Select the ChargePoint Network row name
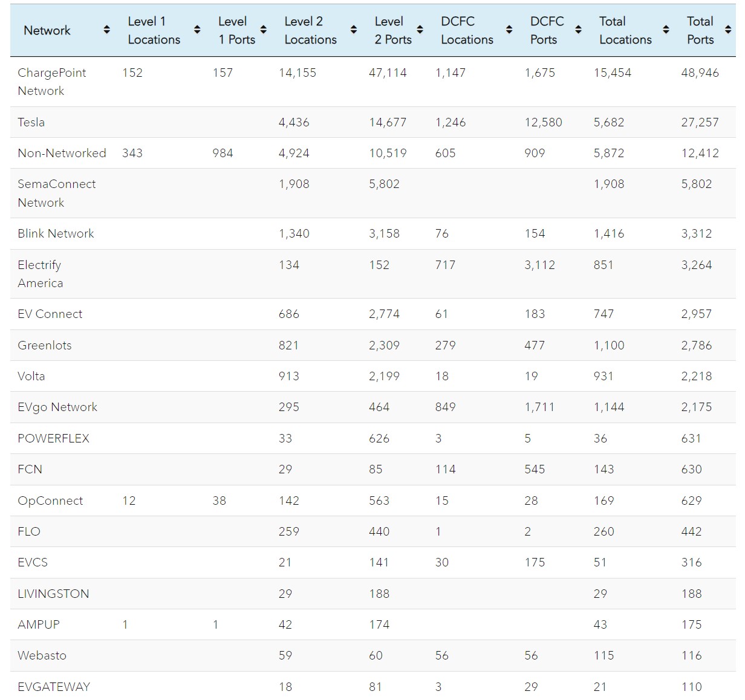Image resolution: width=745 pixels, height=700 pixels. (x=51, y=82)
